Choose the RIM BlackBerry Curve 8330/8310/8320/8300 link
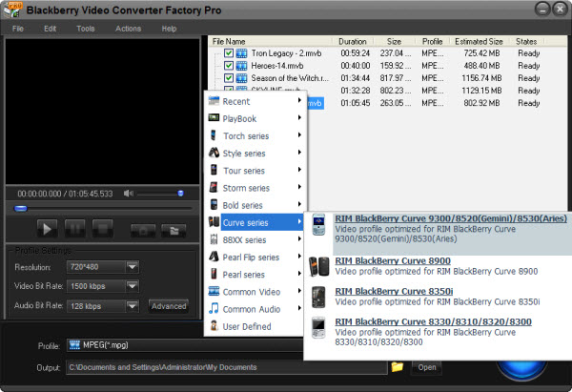 pyautogui.click(x=433, y=322)
